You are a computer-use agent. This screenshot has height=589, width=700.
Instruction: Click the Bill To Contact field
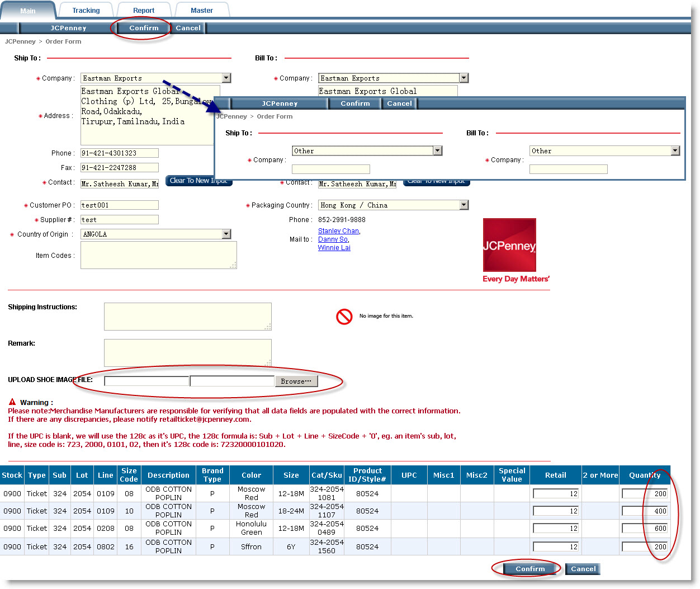pos(357,183)
